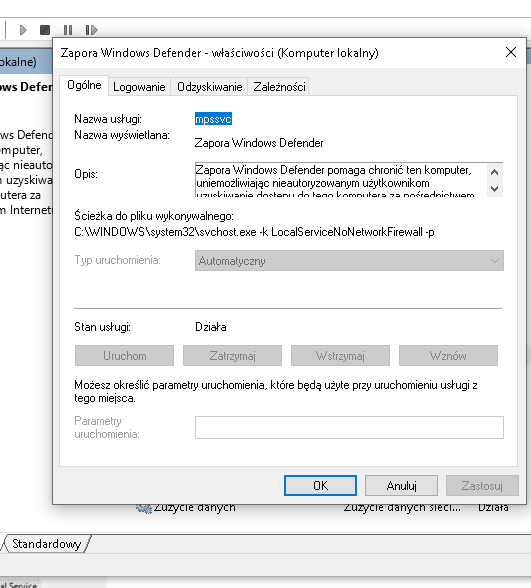Open the Odzyskiwanie tab
This screenshot has width=531, height=588.
[209, 87]
